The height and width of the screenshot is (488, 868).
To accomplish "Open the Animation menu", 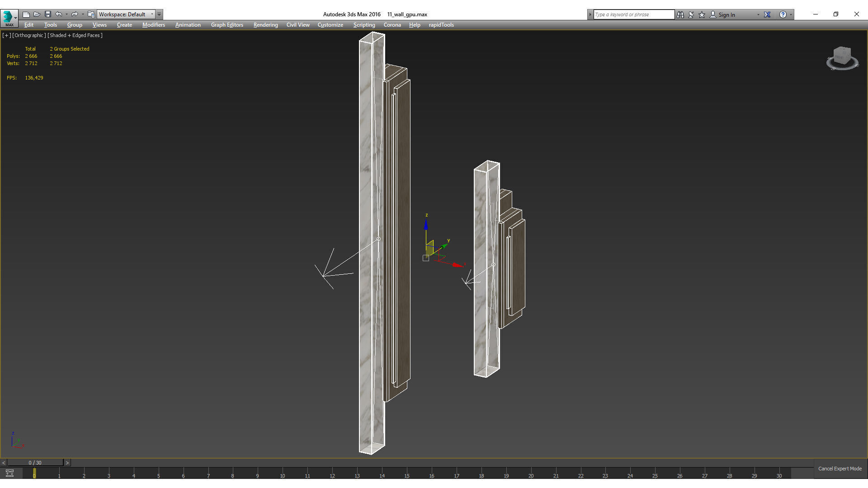I will pos(188,25).
